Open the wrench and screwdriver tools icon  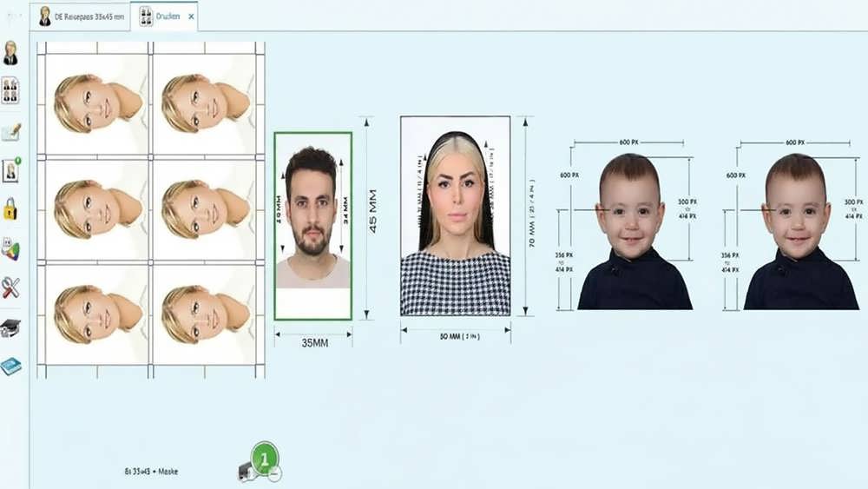[x=10, y=287]
